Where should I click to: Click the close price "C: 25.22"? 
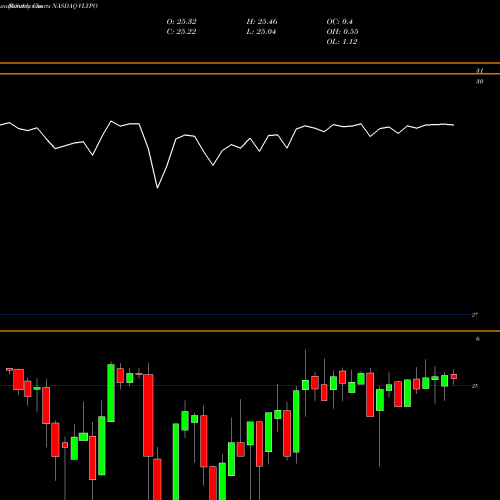click(181, 32)
